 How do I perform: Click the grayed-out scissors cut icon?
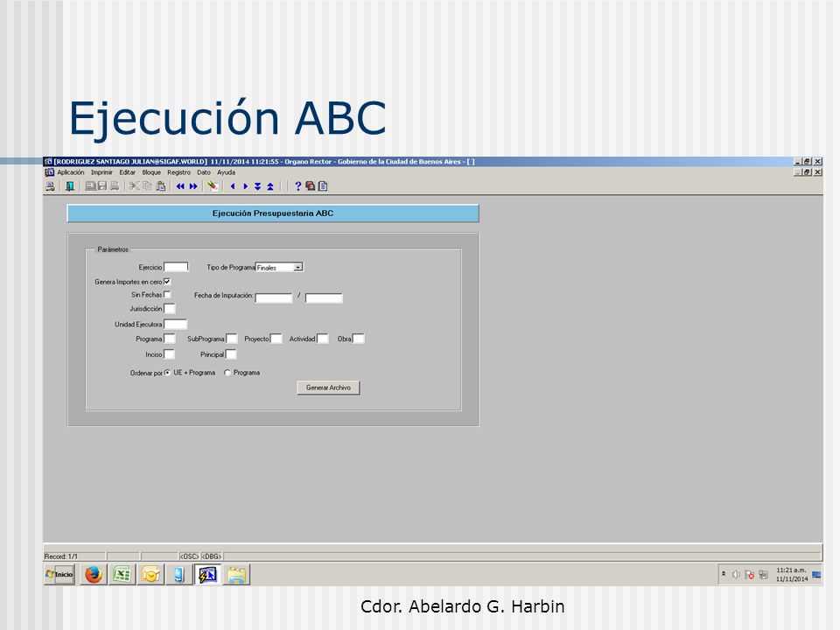click(x=135, y=185)
